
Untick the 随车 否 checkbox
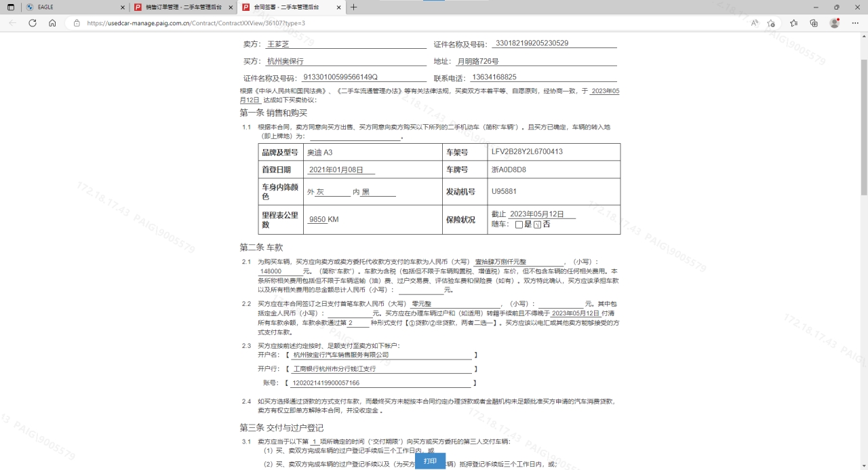click(537, 224)
